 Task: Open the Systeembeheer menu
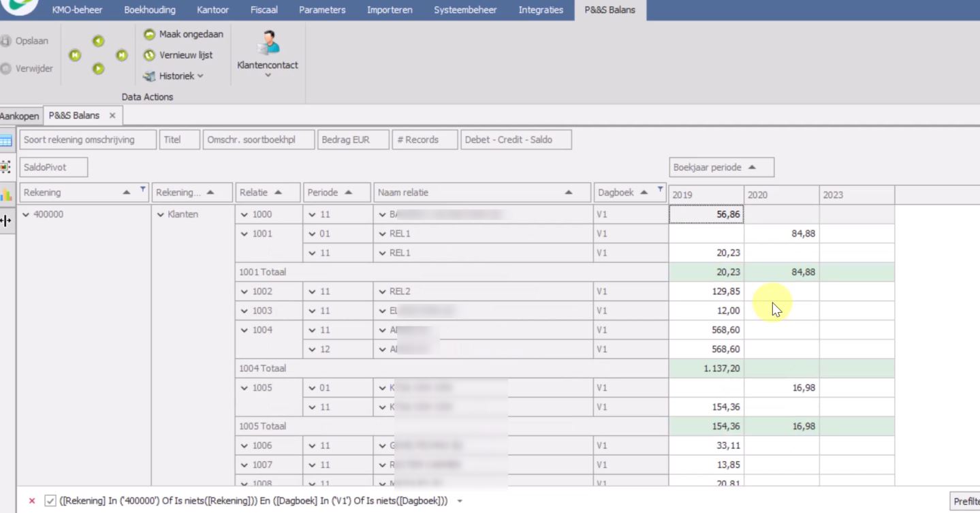[465, 10]
